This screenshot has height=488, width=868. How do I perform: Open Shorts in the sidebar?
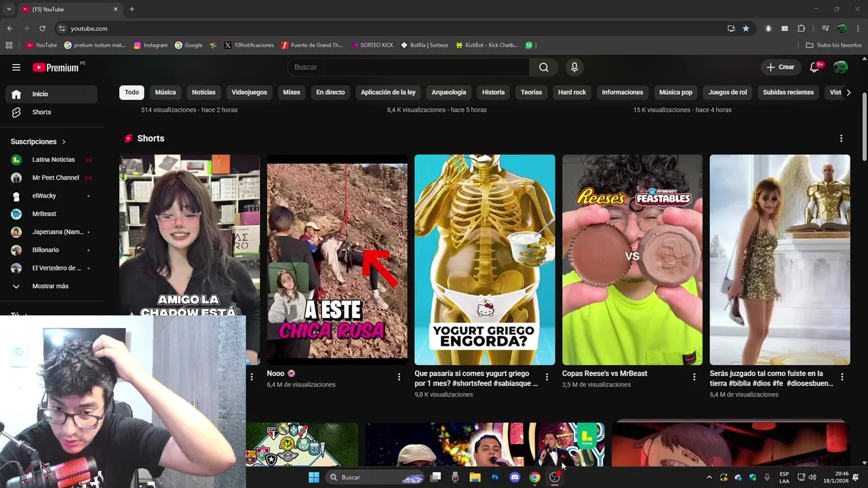click(x=52, y=112)
